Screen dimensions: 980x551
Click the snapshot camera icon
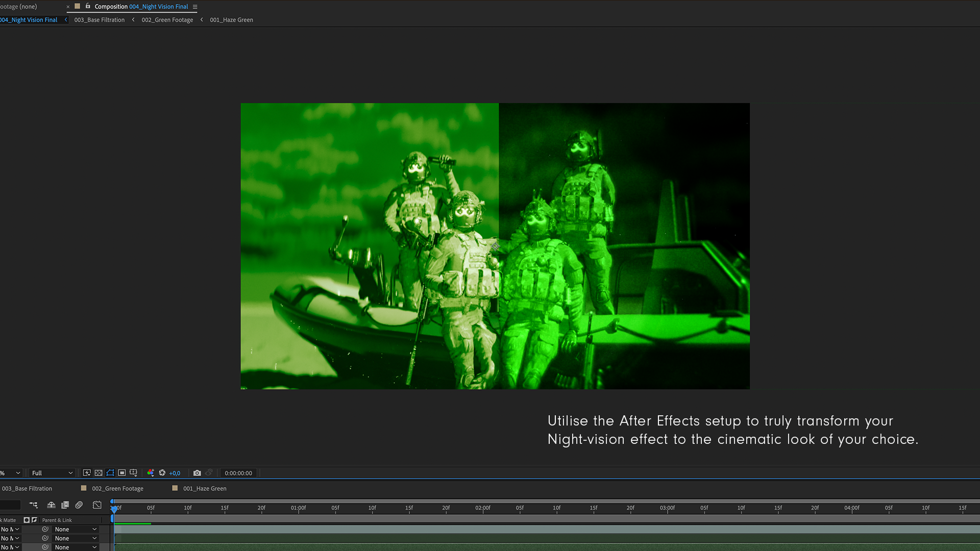(x=198, y=472)
